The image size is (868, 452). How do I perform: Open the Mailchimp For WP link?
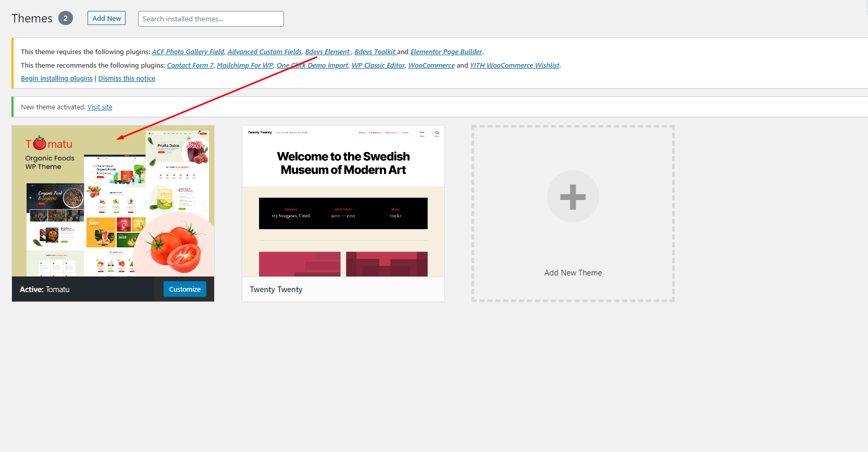click(x=245, y=65)
